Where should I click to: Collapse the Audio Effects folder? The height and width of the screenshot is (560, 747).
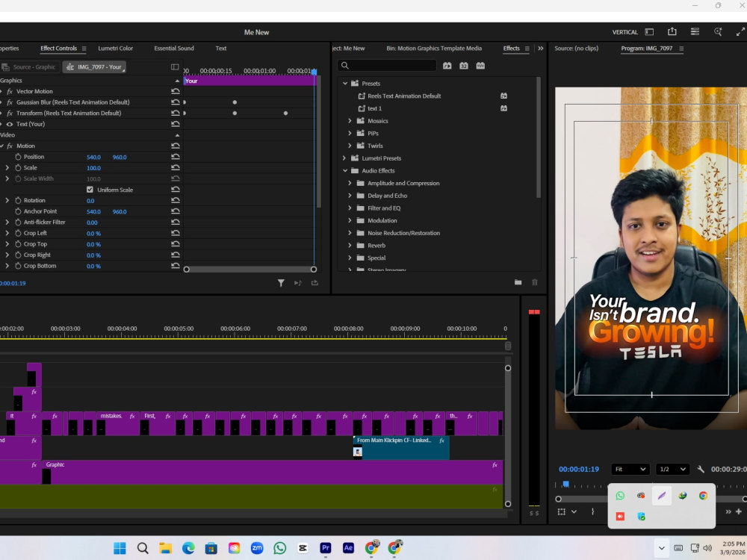[x=345, y=170]
